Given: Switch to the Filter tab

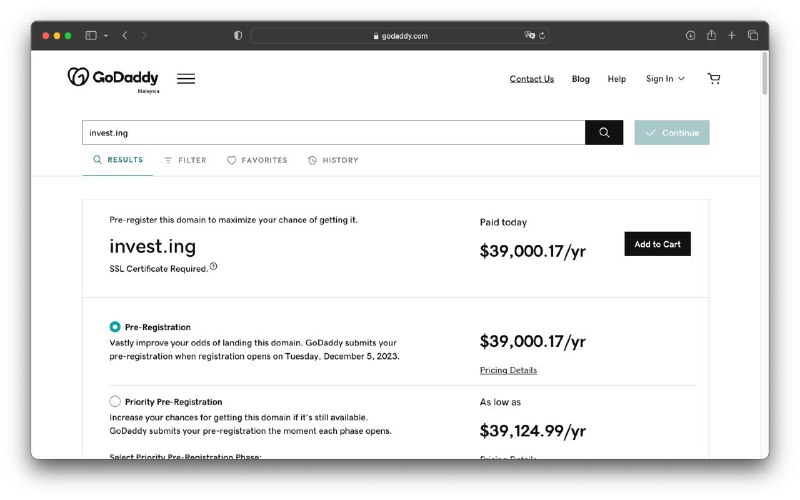Looking at the screenshot, I should pos(185,160).
